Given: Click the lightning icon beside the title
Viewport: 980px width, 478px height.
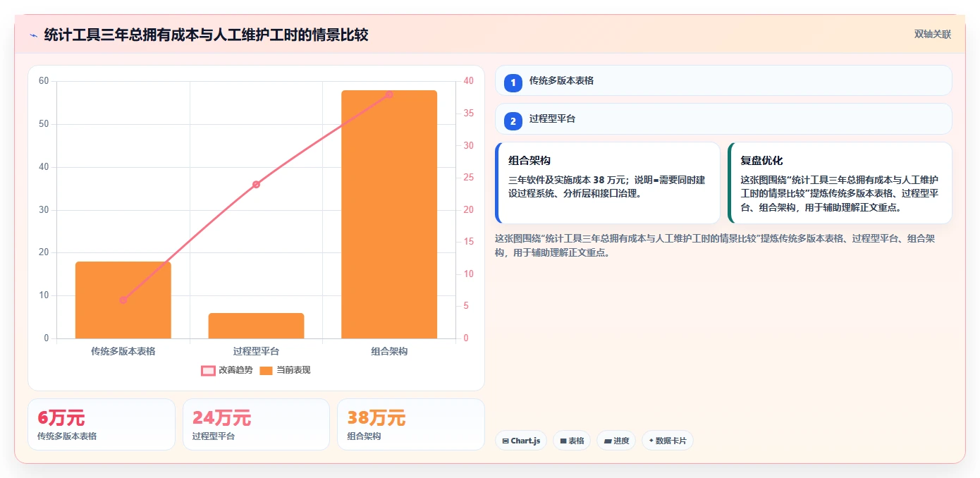Looking at the screenshot, I should 33,35.
